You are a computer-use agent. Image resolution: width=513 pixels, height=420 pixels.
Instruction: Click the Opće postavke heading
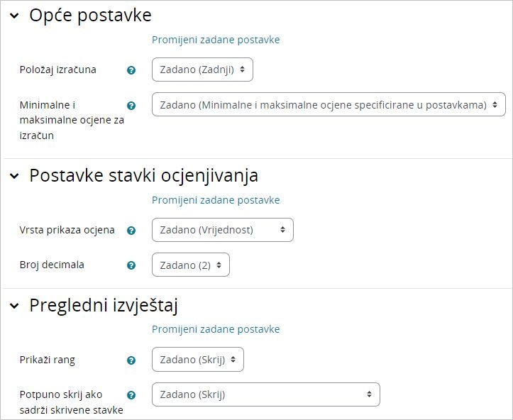(90, 16)
